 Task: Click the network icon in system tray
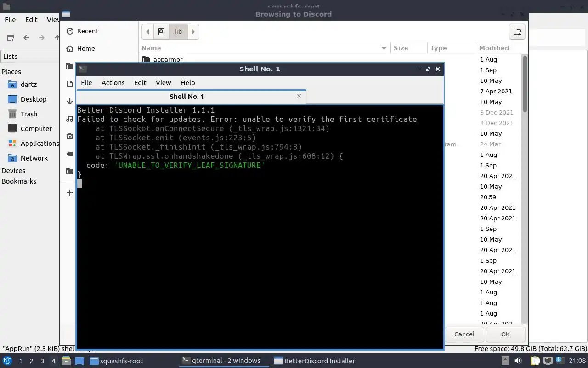click(x=548, y=361)
